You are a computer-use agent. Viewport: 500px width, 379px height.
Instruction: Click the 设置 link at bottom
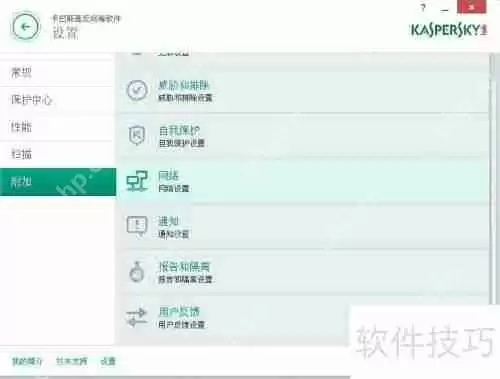(108, 361)
